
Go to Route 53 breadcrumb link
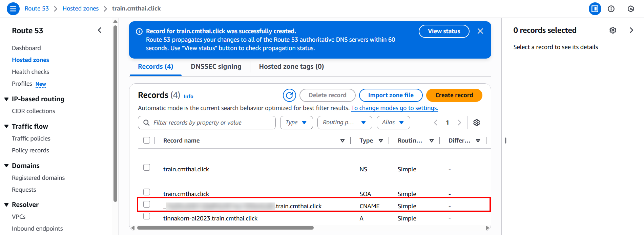tap(37, 8)
